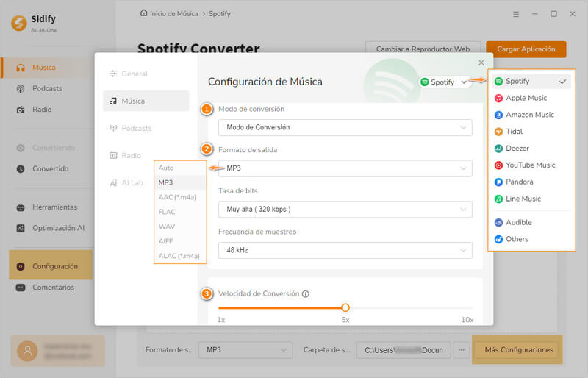The height and width of the screenshot is (378, 588).
Task: Click the Optimización AI icon
Action: 21,228
